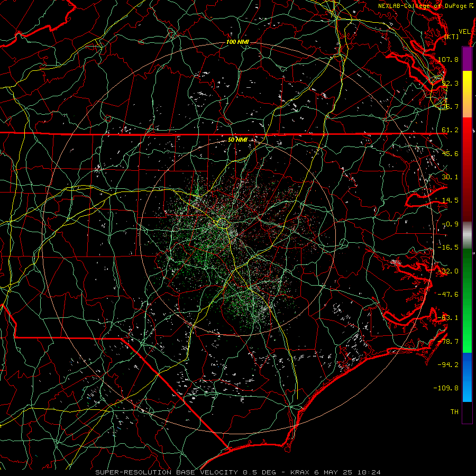
Task: Click the 61.2 velocity scale value
Action: point(450,130)
